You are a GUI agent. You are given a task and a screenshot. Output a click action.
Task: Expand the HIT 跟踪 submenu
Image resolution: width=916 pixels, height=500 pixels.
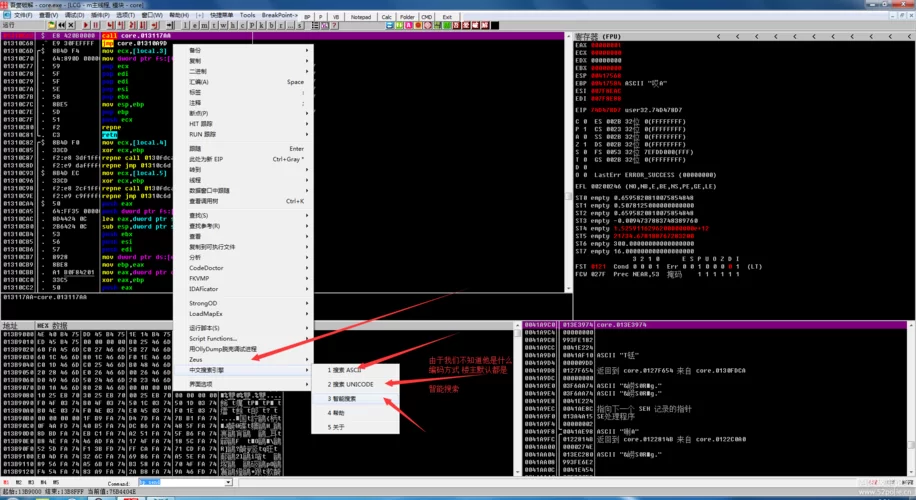point(245,124)
